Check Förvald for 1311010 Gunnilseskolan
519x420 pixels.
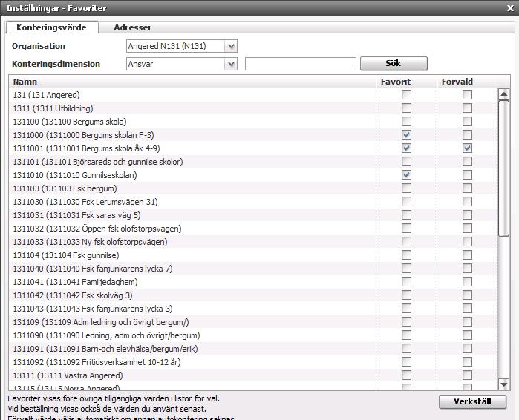(467, 175)
